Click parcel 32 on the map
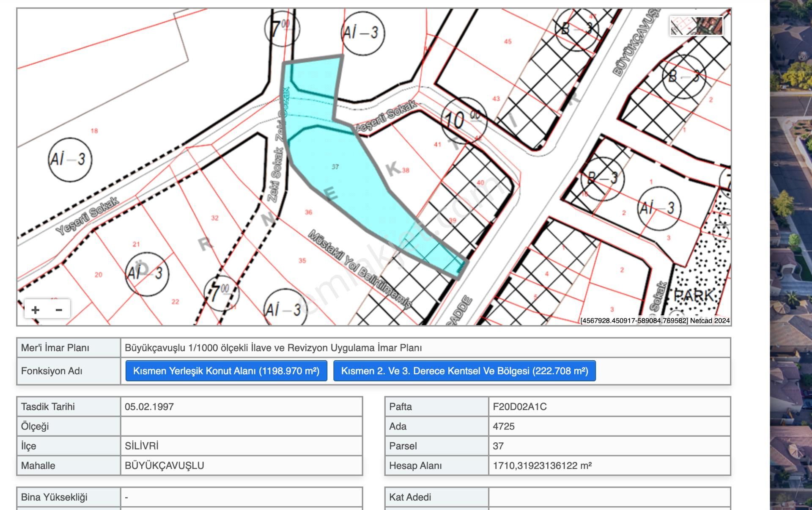812x510 pixels. (x=215, y=218)
